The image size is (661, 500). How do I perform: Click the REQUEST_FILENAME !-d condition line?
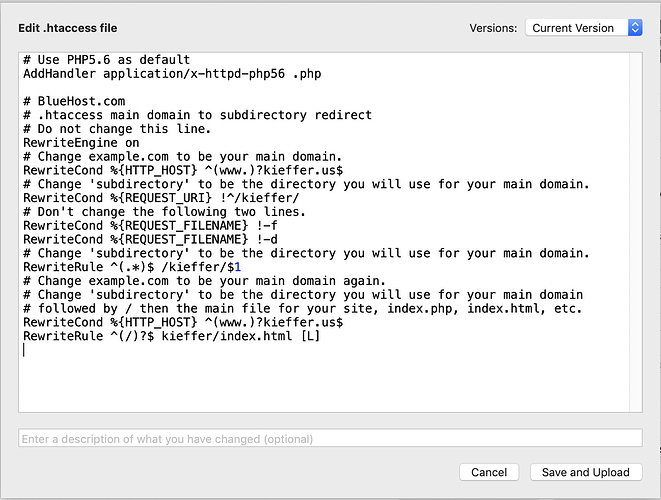coord(150,239)
